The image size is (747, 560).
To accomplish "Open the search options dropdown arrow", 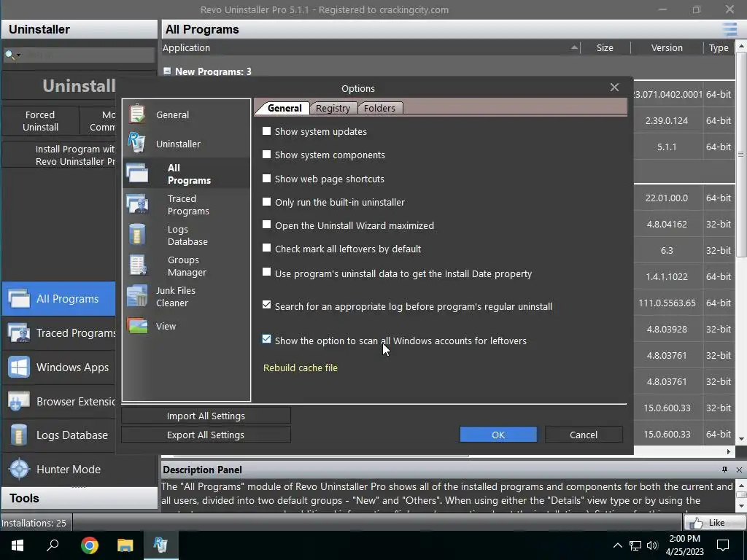I will (x=18, y=55).
